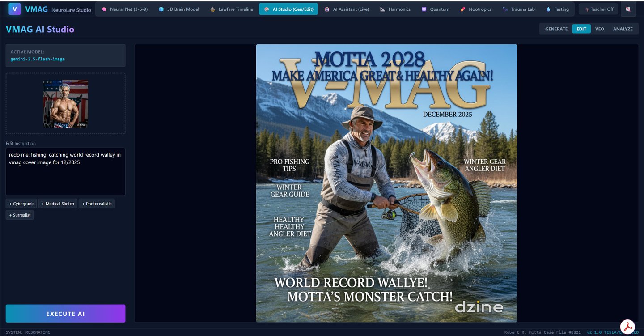Screen dimensions: 644x336
Task: Toggle the Teacher Off button
Action: (598, 9)
